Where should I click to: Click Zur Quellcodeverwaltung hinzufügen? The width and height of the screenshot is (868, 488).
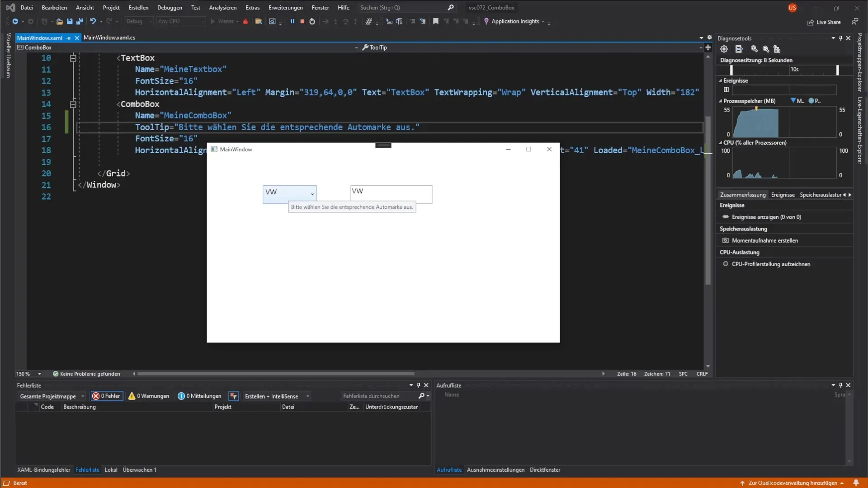click(x=792, y=483)
